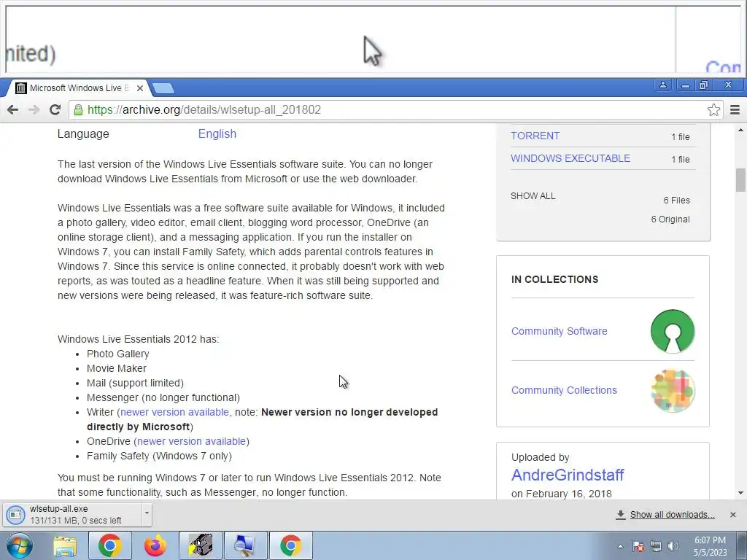Click the green padlock security icon
The height and width of the screenshot is (560, 747).
pyautogui.click(x=78, y=110)
